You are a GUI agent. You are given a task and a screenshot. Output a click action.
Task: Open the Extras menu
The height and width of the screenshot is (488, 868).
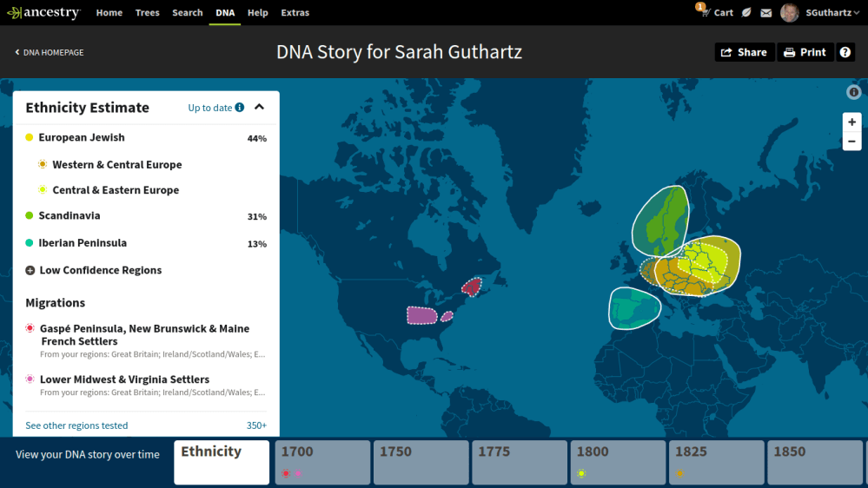click(295, 13)
